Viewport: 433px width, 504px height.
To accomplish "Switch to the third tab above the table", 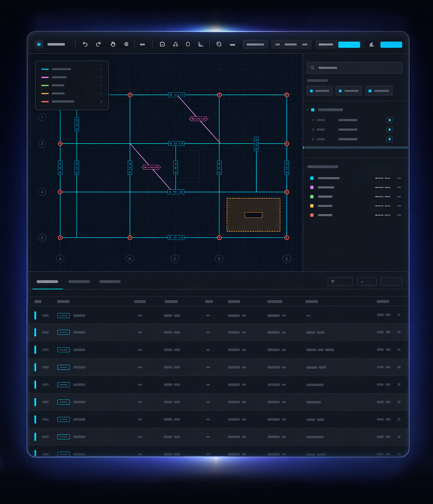I will pos(110,282).
